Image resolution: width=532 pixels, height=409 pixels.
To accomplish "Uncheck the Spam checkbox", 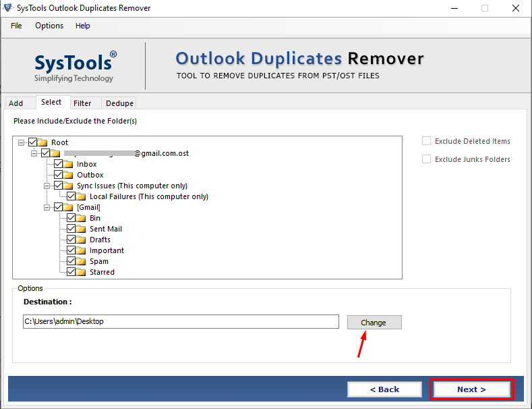I will (71, 261).
